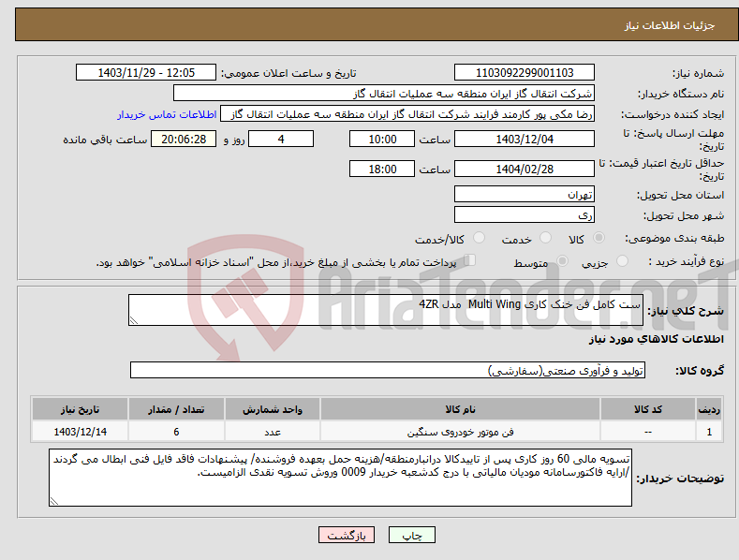Click the validity time field 18:00
This screenshot has width=739, height=560.
[382, 169]
